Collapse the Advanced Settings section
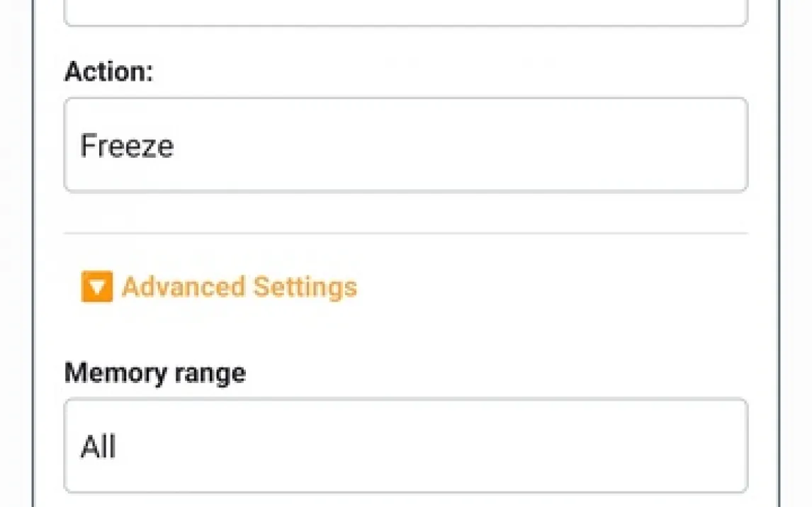812x507 pixels. [x=219, y=287]
